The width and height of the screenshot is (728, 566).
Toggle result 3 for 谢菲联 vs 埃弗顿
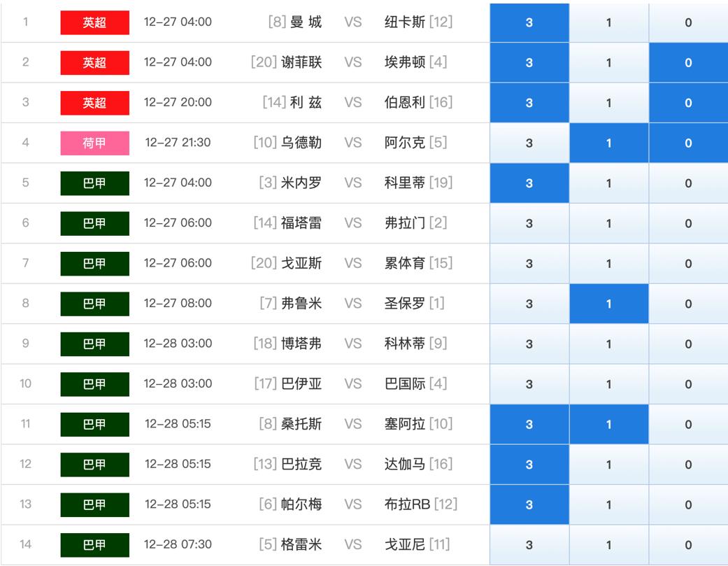click(x=529, y=63)
